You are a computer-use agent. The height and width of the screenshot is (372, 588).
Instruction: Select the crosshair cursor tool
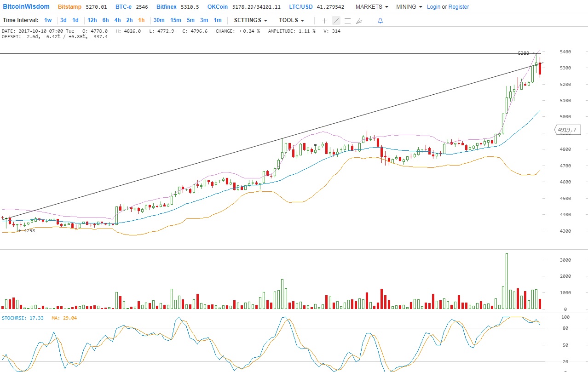[x=324, y=21]
